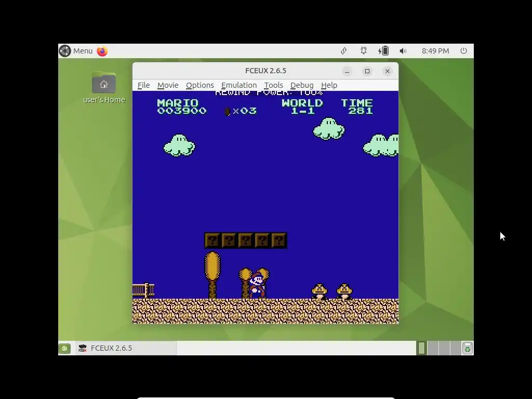Open the Debug menu
The height and width of the screenshot is (399, 532).
pyautogui.click(x=302, y=85)
